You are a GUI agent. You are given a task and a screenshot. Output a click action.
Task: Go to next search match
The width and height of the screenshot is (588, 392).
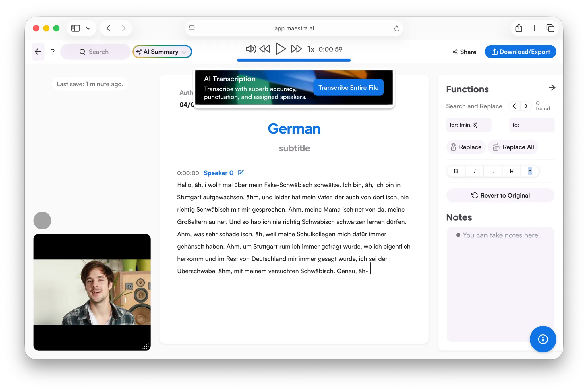point(526,106)
